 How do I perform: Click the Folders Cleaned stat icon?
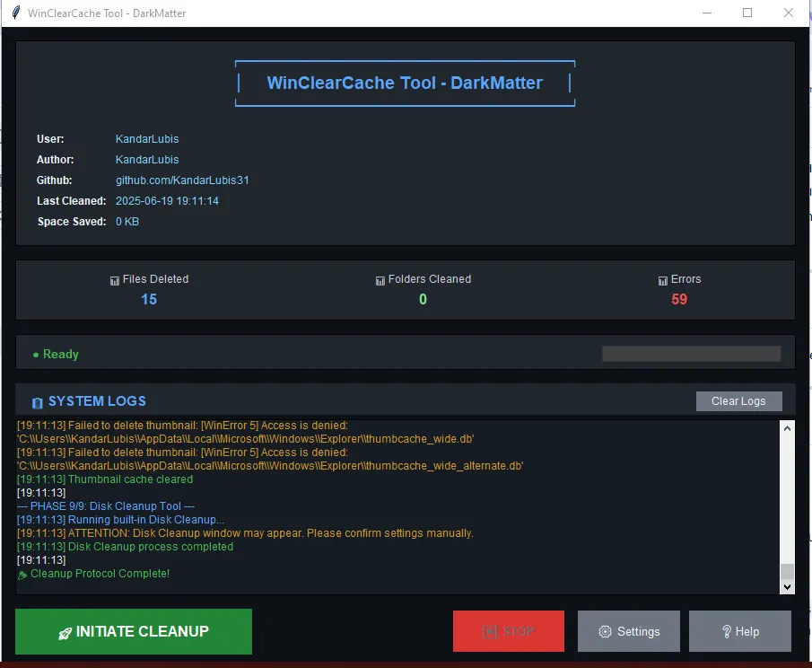380,279
